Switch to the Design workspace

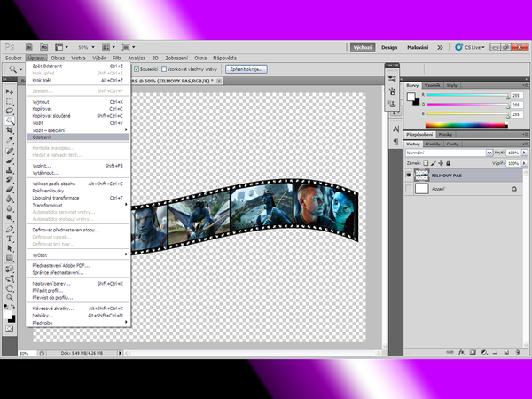pos(389,47)
